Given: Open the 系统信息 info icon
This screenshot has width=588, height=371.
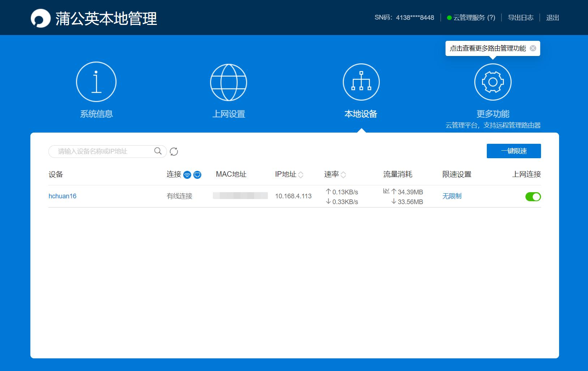Looking at the screenshot, I should coord(96,82).
